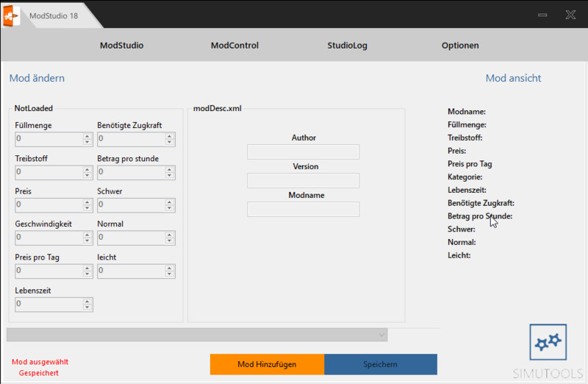Go to the Optionen tab
Screen dimensions: 588x384
460,46
